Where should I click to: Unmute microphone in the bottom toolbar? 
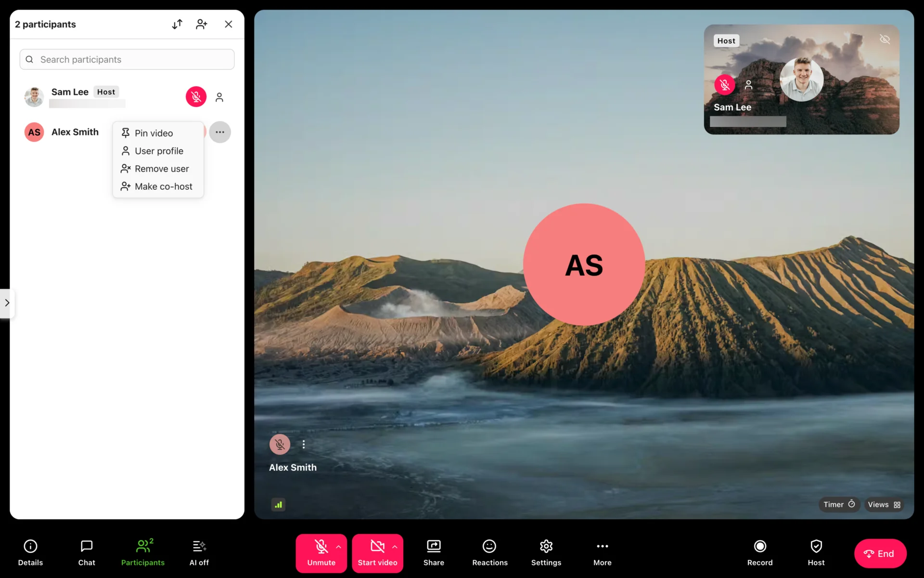coord(321,552)
